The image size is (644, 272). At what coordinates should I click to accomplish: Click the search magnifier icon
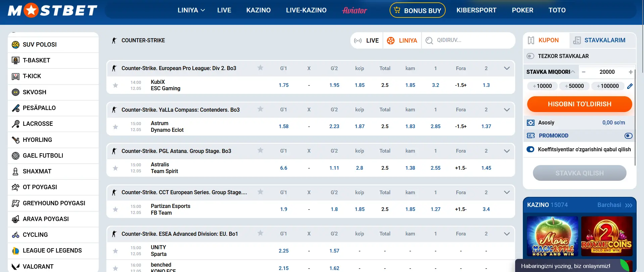[x=429, y=41]
